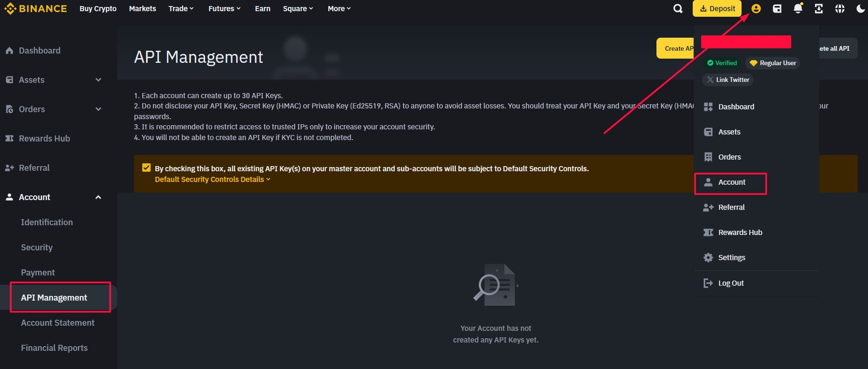Expand the sidebar Orders chevron
This screenshot has width=868, height=369.
98,109
